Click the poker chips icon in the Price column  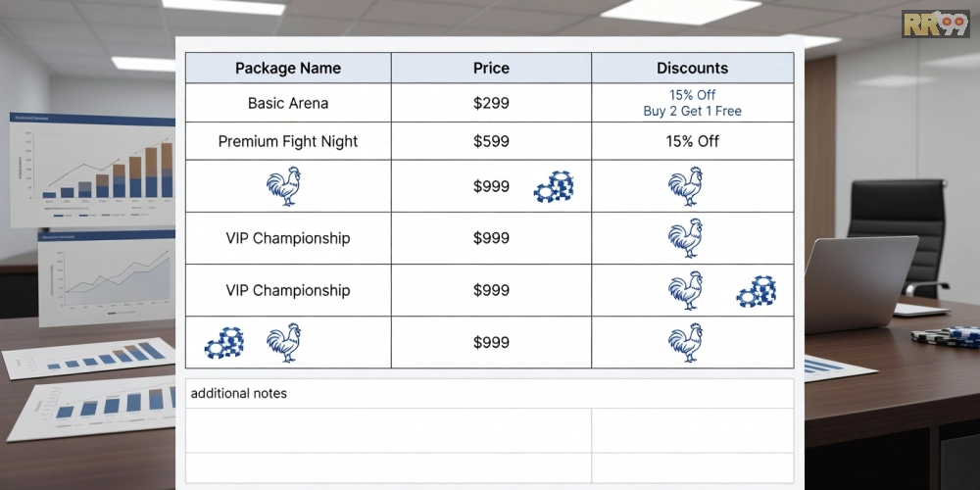554,186
